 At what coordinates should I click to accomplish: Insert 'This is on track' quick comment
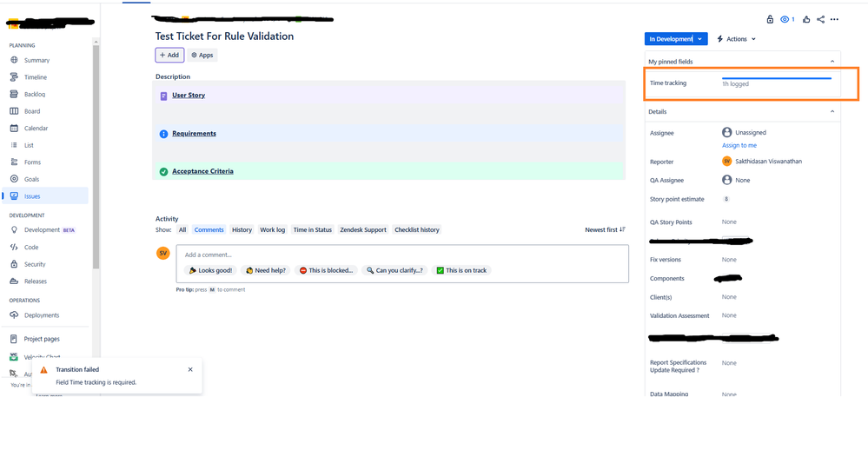pyautogui.click(x=461, y=271)
